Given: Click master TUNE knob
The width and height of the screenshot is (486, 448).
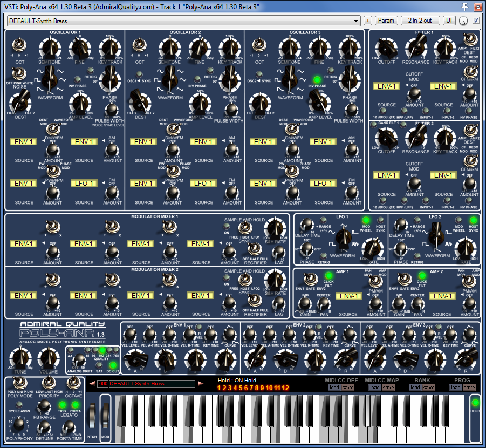Looking at the screenshot, I should (x=20, y=358).
